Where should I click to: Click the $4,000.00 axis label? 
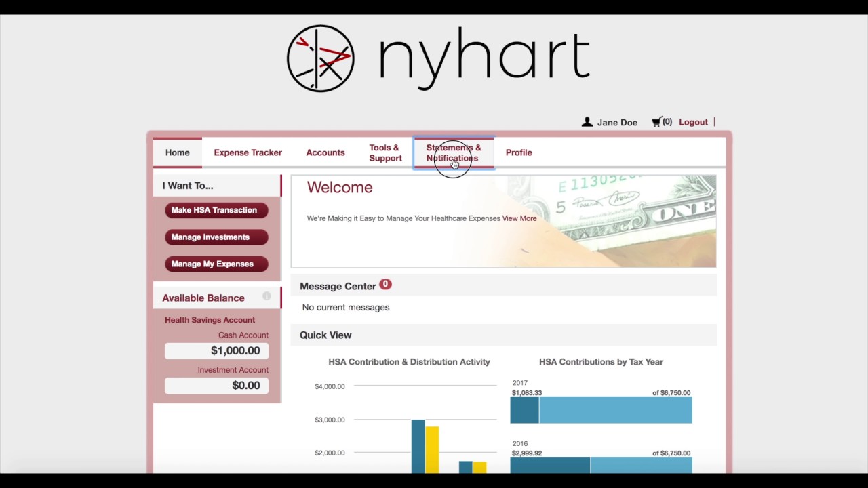pos(330,386)
